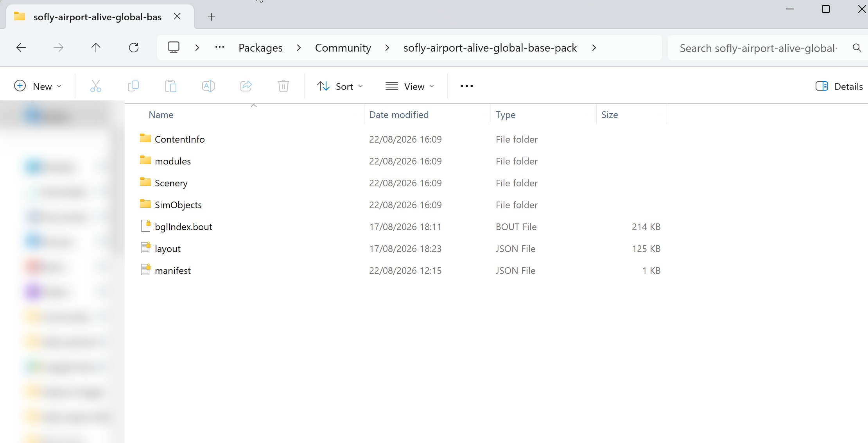Image resolution: width=868 pixels, height=443 pixels.
Task: Maximize the File Explorer window
Action: point(826,9)
